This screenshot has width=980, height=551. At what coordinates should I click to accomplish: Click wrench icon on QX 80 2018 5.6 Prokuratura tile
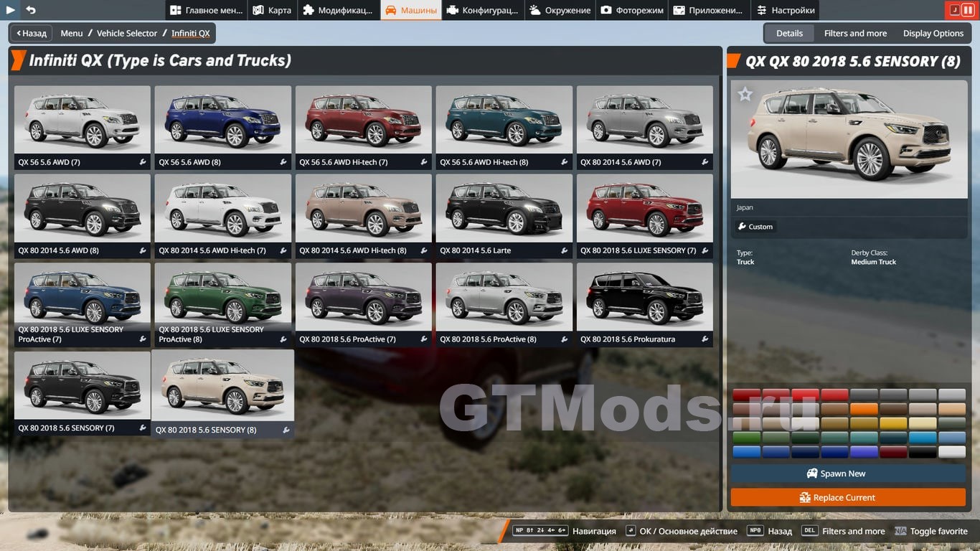tap(705, 339)
